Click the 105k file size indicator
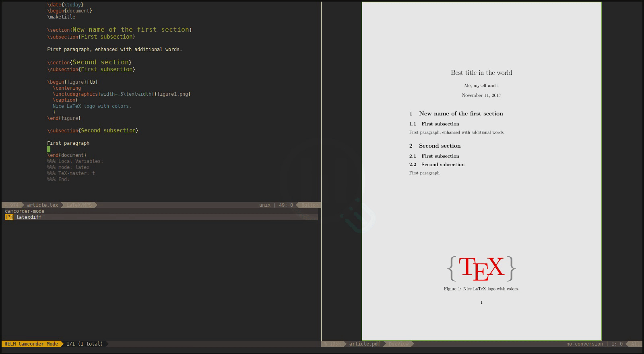The image size is (644, 354). [335, 344]
